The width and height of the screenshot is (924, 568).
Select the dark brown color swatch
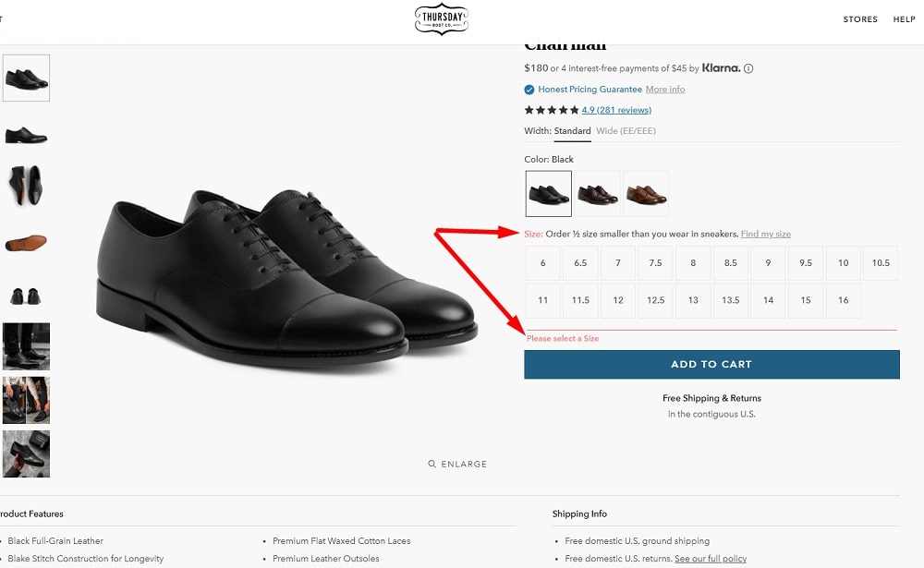coord(597,193)
